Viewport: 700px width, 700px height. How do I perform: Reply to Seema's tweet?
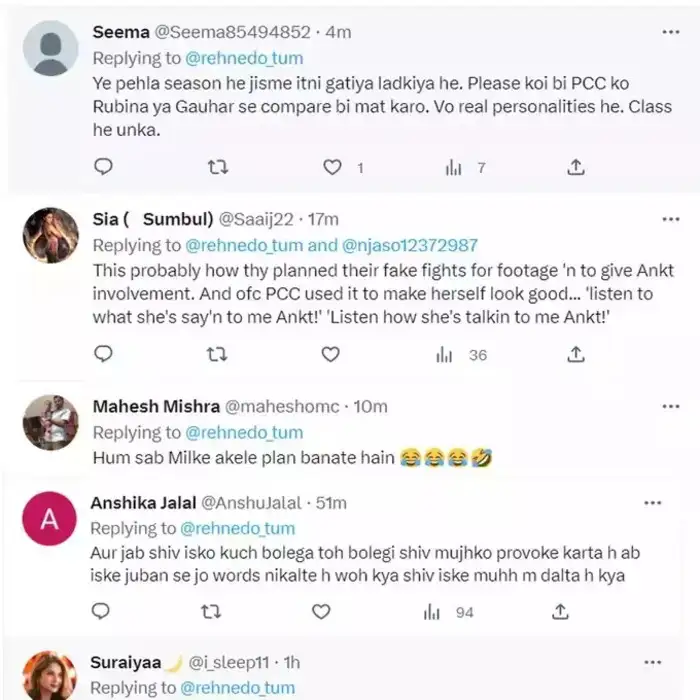point(103,167)
